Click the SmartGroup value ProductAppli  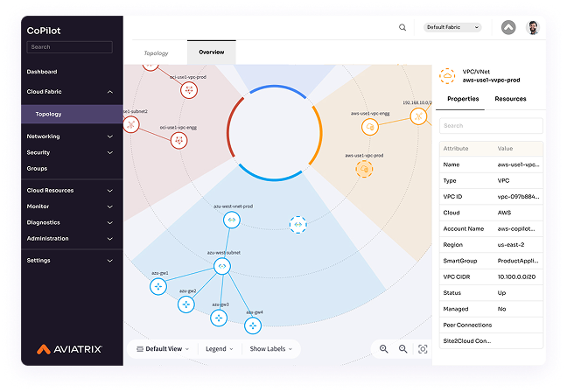click(518, 261)
